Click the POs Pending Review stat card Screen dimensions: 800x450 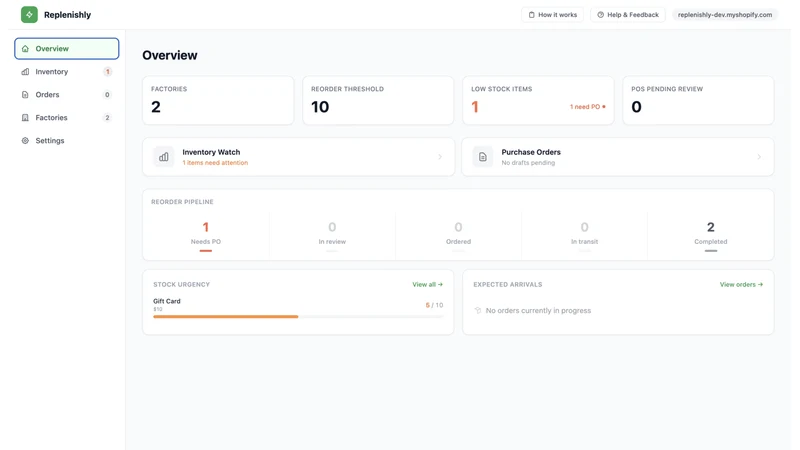click(698, 101)
